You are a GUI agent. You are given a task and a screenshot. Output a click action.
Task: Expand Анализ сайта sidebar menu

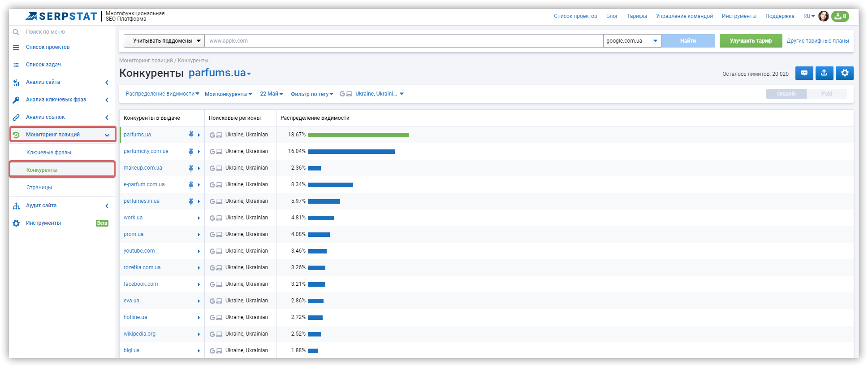pyautogui.click(x=62, y=82)
